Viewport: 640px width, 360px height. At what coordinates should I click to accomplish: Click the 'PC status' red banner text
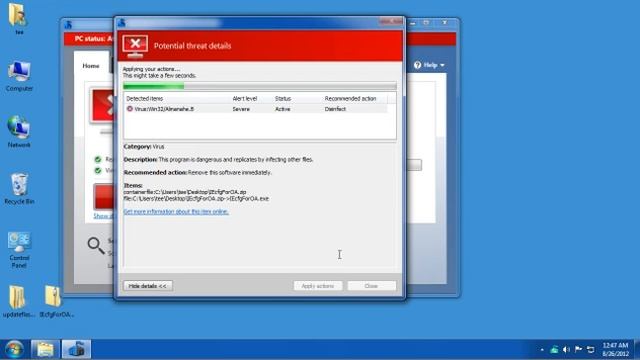click(94, 39)
